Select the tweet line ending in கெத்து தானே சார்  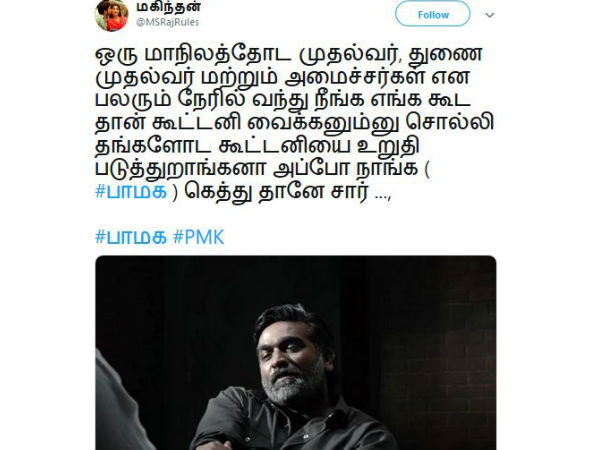pyautogui.click(x=243, y=192)
